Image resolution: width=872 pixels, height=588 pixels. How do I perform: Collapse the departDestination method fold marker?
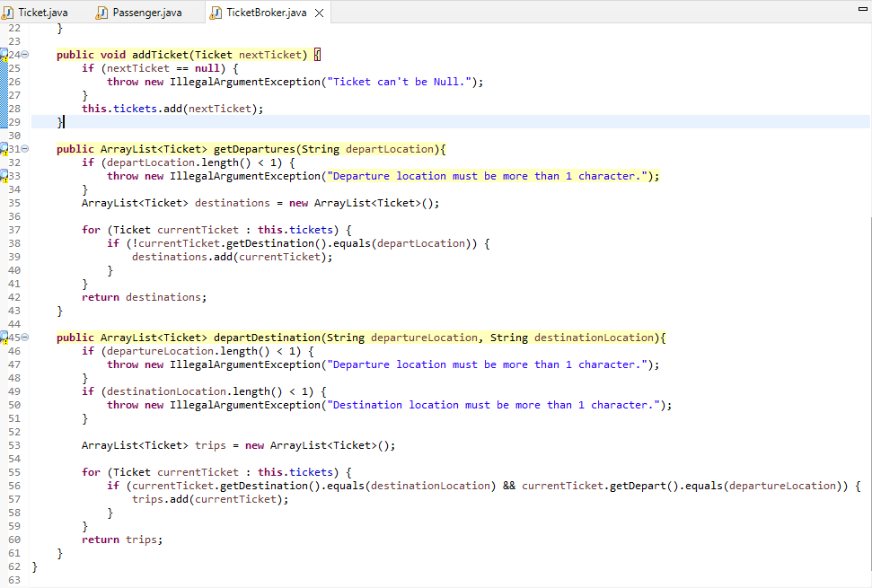tap(24, 337)
